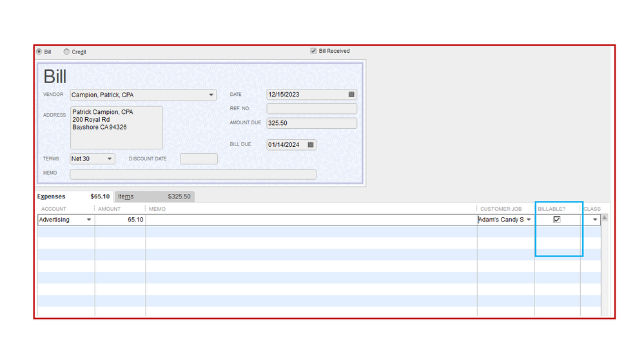Uncheck the Billable checkbox for Advertising

point(557,220)
